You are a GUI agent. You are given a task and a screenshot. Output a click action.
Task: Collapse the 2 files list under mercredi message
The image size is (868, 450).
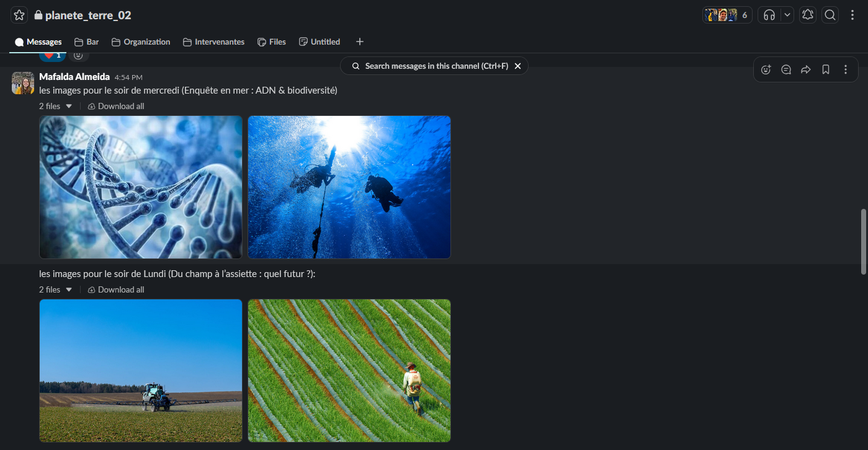(56, 106)
